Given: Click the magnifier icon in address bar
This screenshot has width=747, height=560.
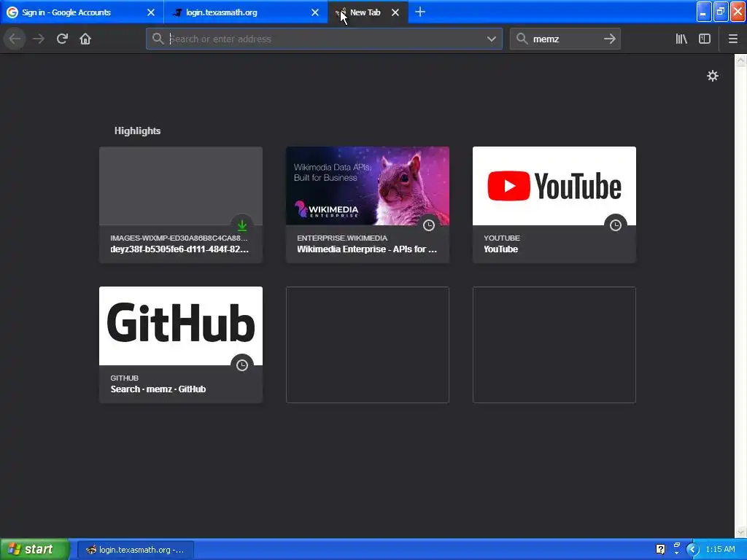Looking at the screenshot, I should pos(158,39).
